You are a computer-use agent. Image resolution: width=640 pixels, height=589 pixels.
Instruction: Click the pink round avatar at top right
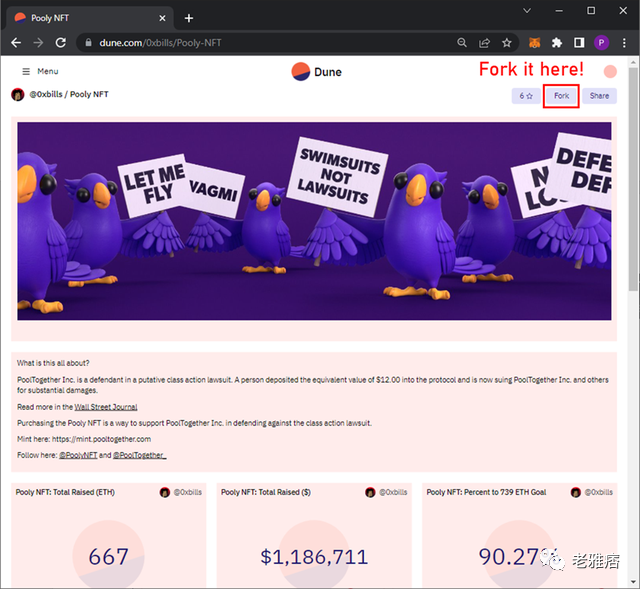click(x=610, y=71)
